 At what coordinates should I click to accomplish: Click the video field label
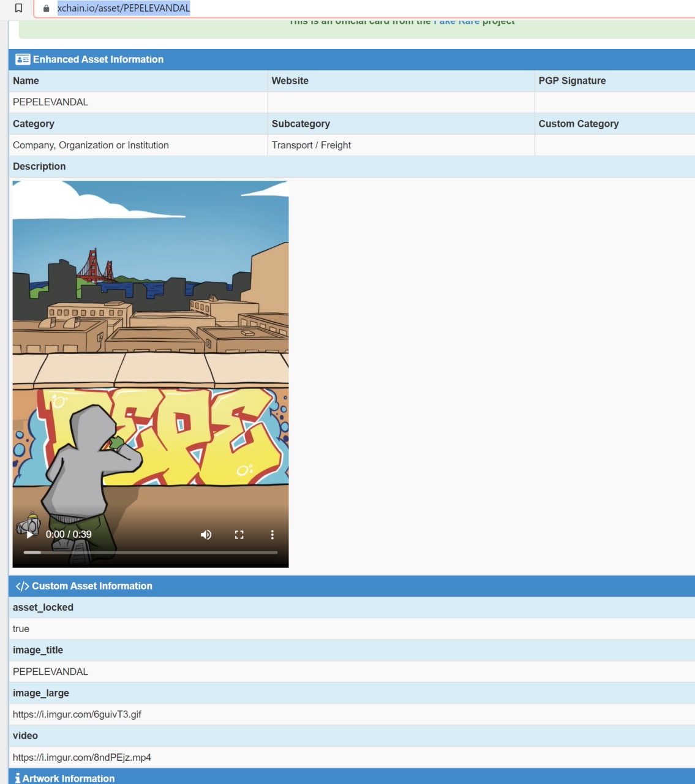tap(25, 736)
